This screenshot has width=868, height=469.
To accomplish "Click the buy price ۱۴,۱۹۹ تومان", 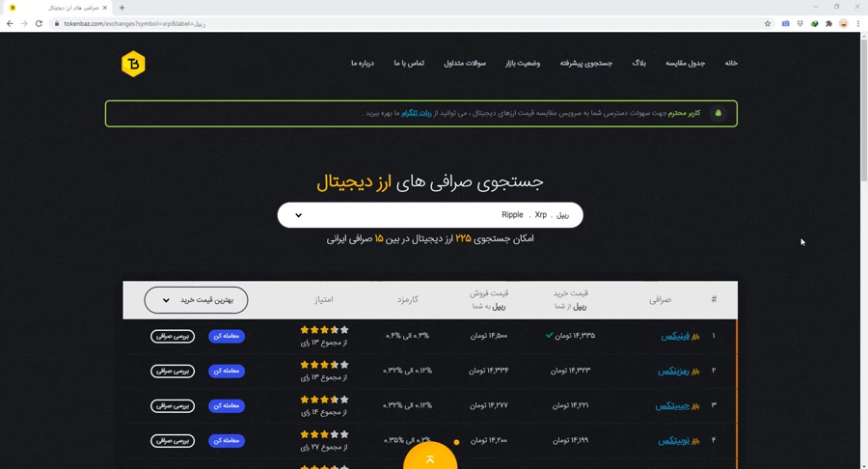I will pos(570,440).
